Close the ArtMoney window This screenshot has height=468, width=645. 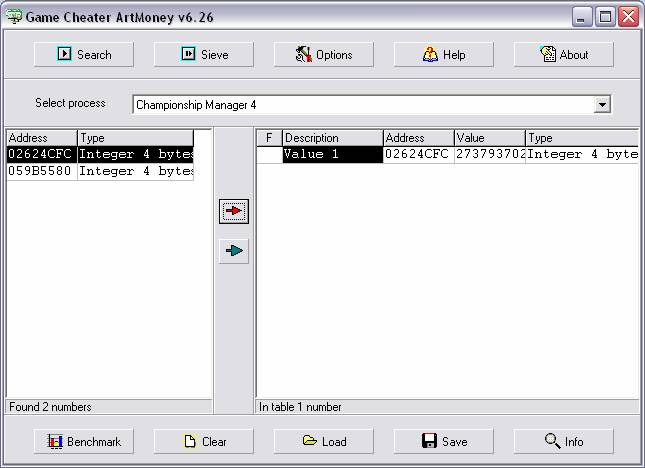pyautogui.click(x=629, y=17)
